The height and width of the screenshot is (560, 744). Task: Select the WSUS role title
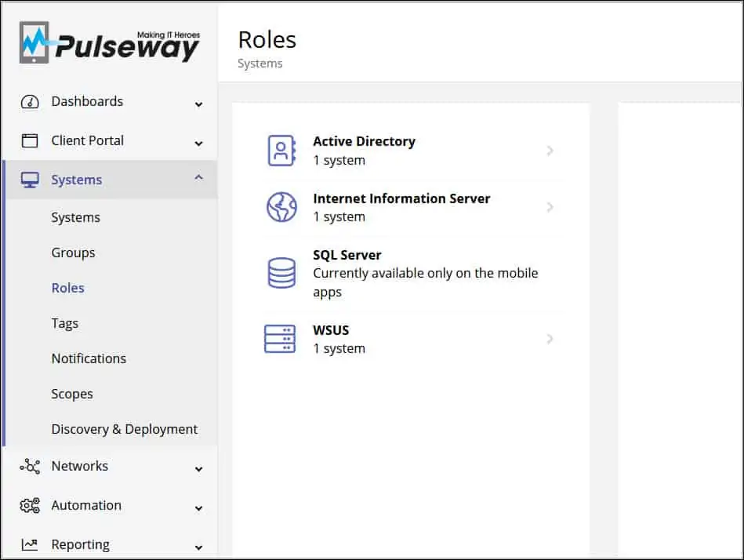pyautogui.click(x=331, y=330)
